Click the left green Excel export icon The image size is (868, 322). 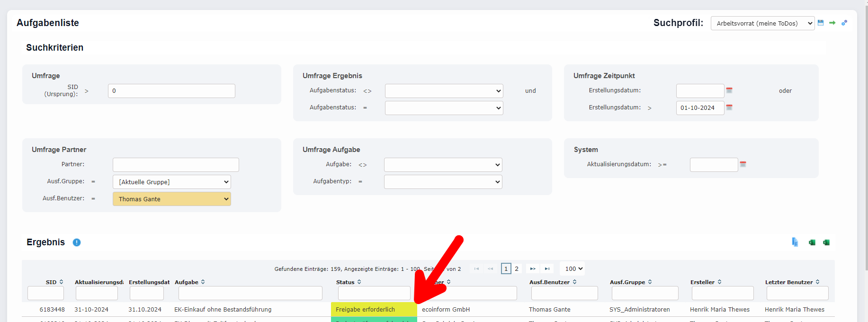tap(812, 242)
